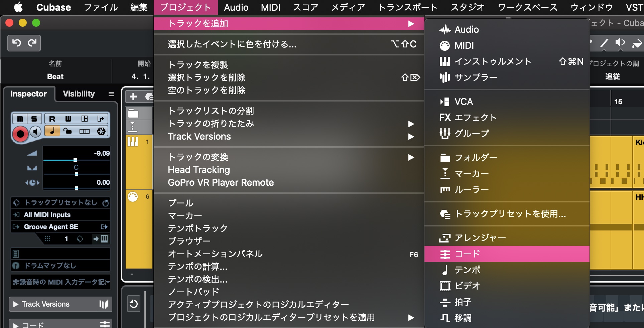Viewport: 644px width, 328px height.
Task: Click the reset cycle button below track list
Action: 134,304
